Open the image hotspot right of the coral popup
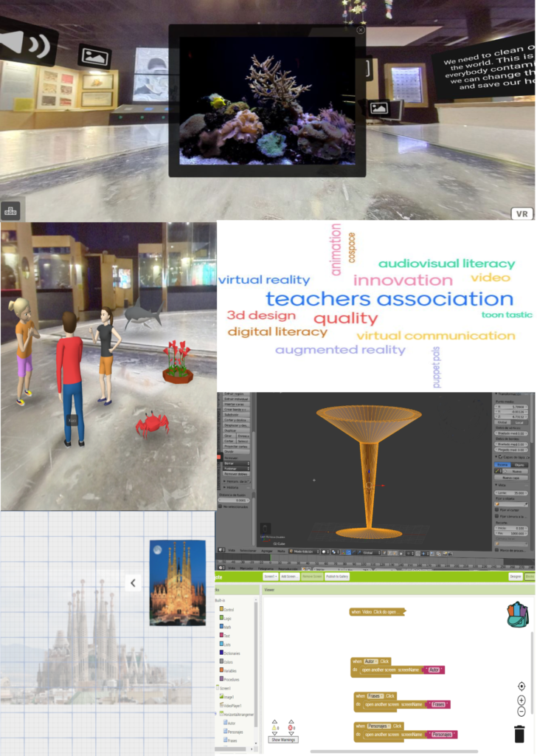Screen dimensions: 537x756 pos(378,109)
